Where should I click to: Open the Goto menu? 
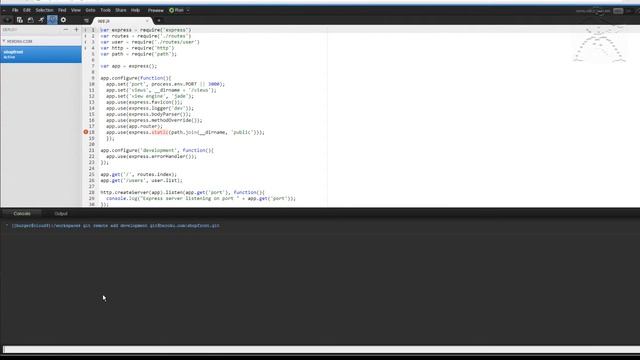coord(90,10)
